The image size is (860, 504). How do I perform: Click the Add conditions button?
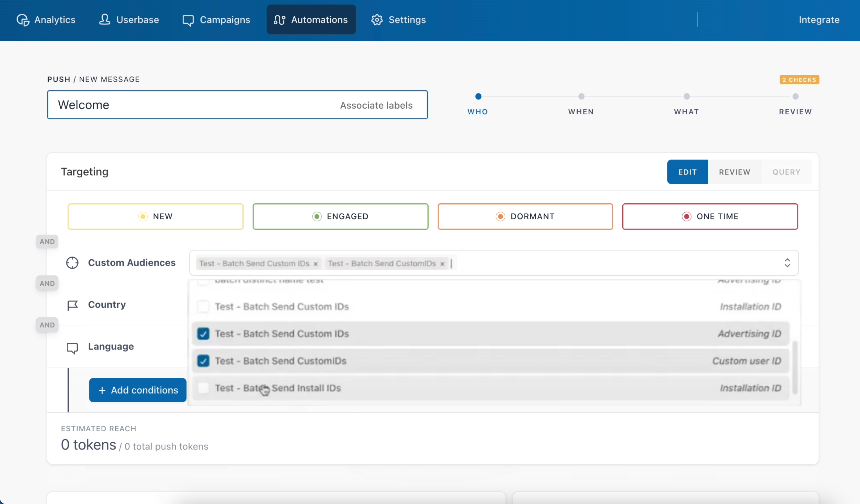click(x=138, y=390)
